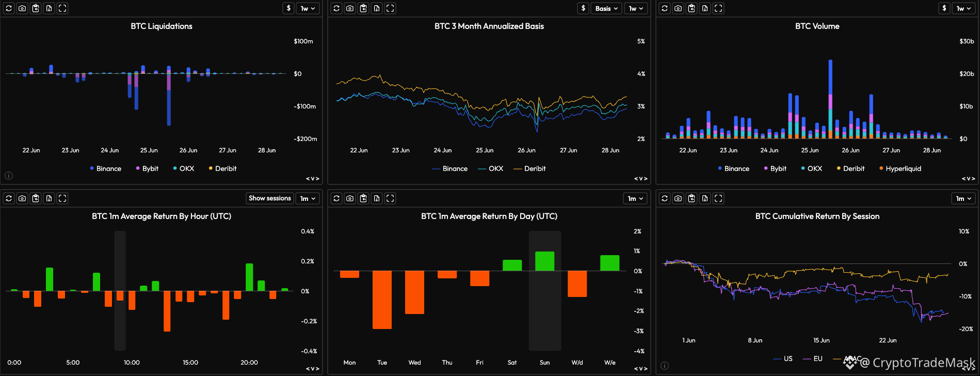This screenshot has width=980, height=376.
Task: Screenshot the Average Return By Day chart
Action: point(350,198)
